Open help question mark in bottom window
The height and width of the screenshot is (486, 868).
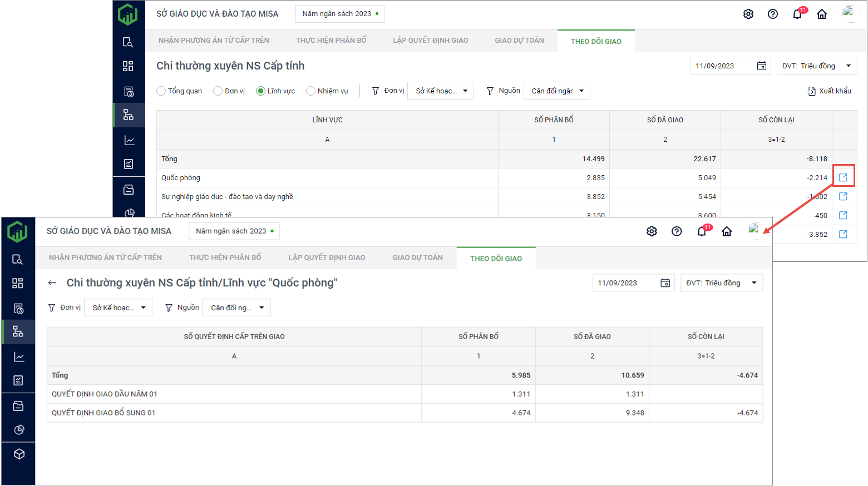[677, 231]
